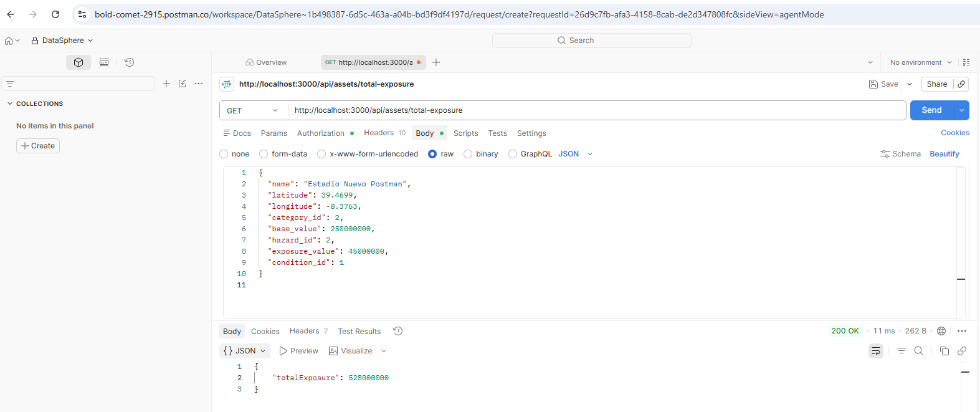The height and width of the screenshot is (412, 980).
Task: Open the Scripts tab
Action: tap(466, 133)
